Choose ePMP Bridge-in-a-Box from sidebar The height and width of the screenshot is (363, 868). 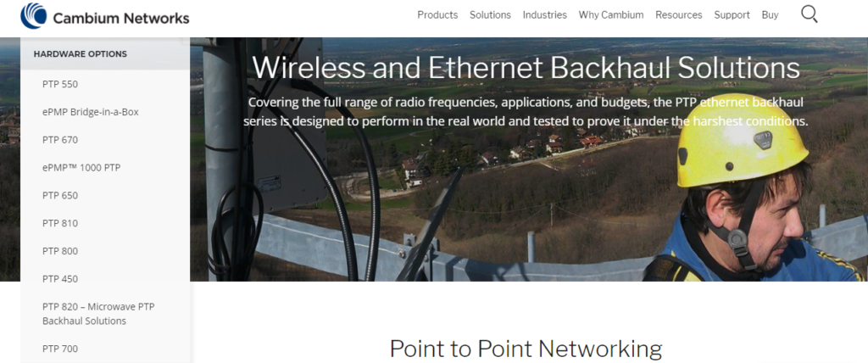coord(90,112)
